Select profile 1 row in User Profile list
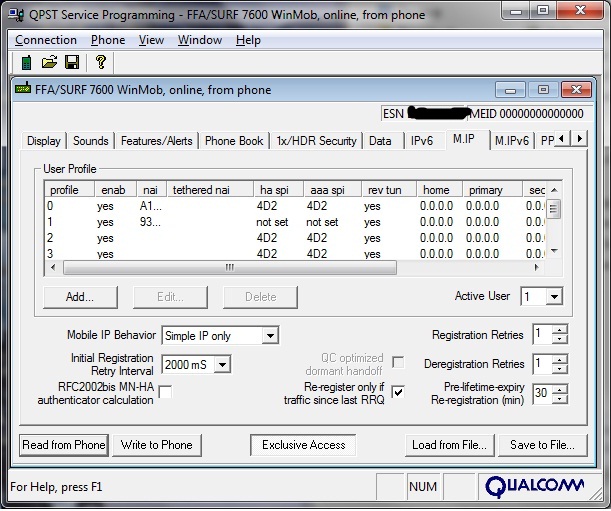 tap(294, 222)
